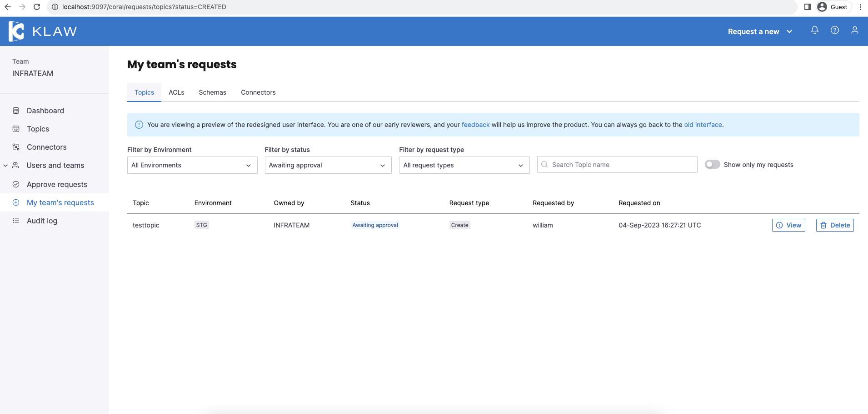This screenshot has width=868, height=414.
Task: Open the help icon in the header
Action: pos(835,30)
